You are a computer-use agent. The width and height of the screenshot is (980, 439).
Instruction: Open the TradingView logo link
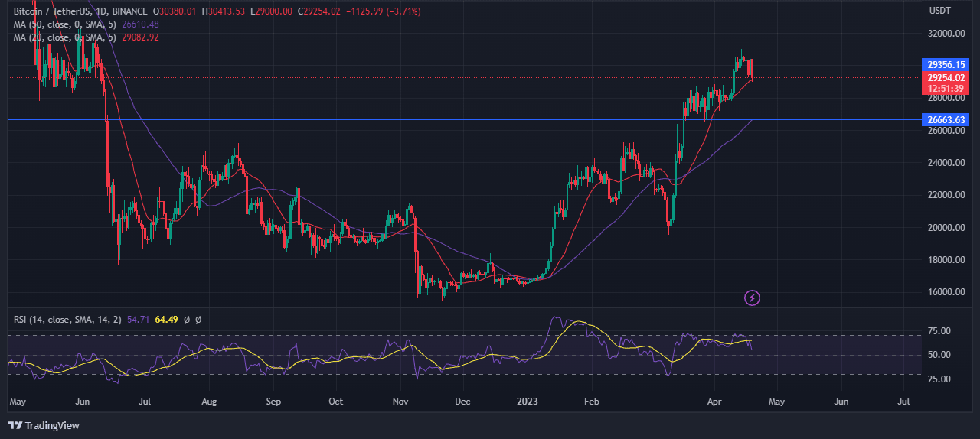(44, 425)
